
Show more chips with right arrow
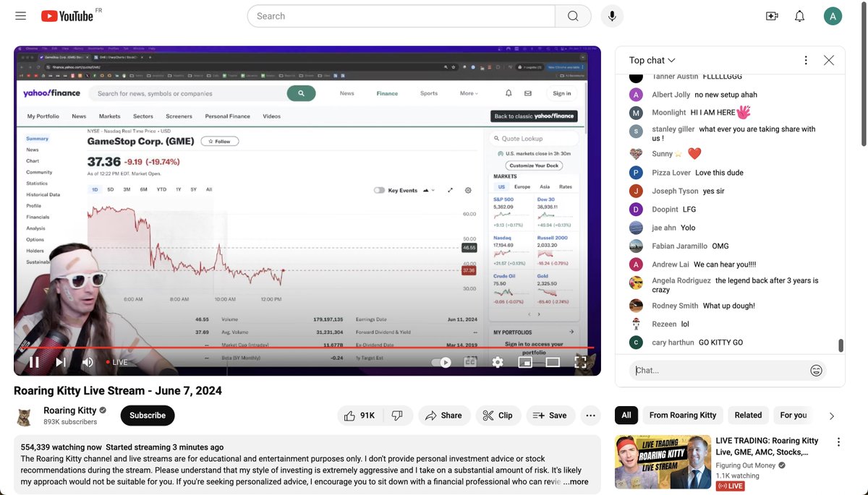tap(832, 416)
